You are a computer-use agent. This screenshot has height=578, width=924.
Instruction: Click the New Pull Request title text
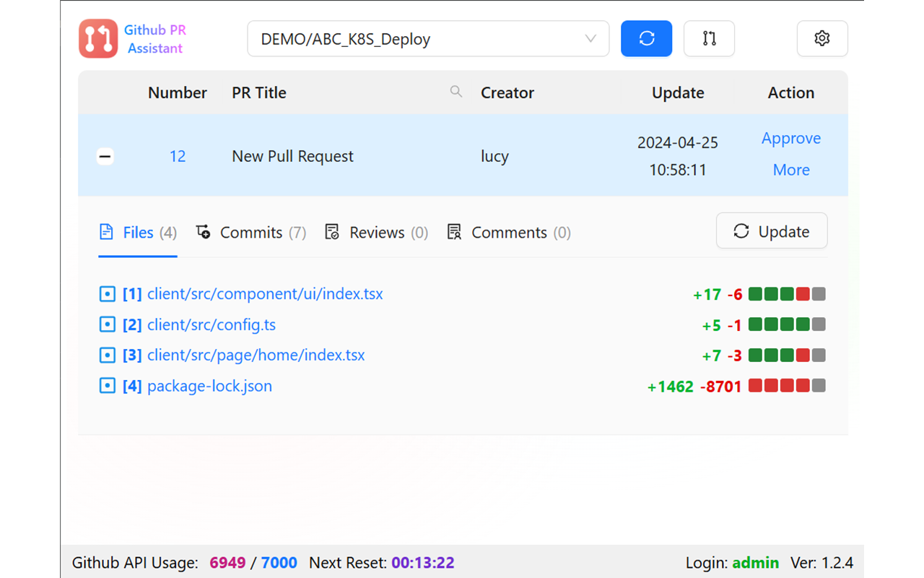(292, 156)
